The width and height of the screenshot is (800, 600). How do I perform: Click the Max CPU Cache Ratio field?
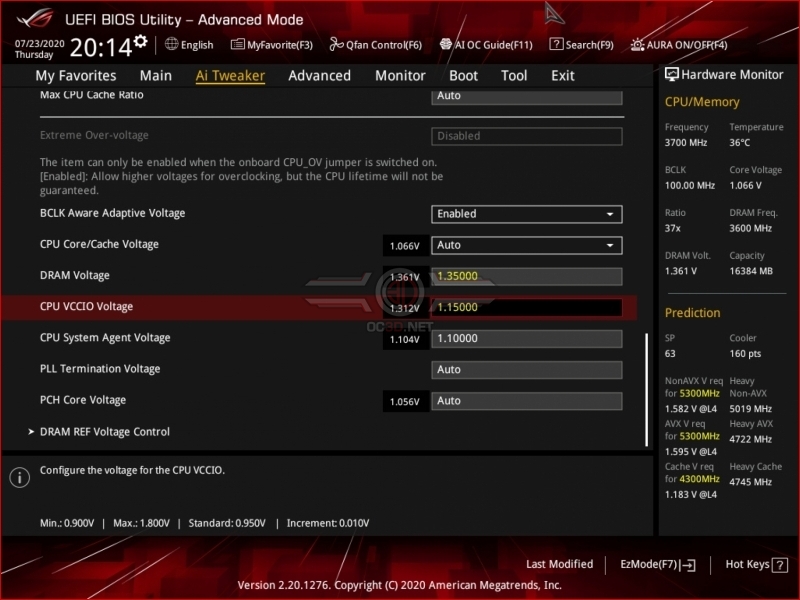tap(527, 97)
